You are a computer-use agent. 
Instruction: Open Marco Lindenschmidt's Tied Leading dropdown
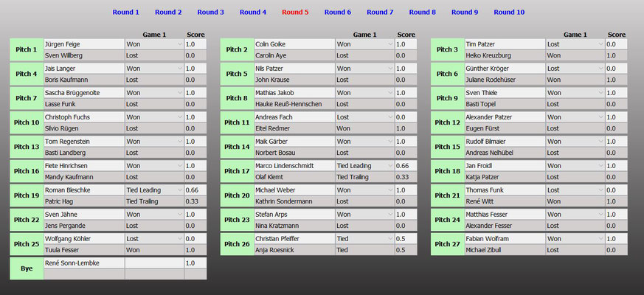365,166
